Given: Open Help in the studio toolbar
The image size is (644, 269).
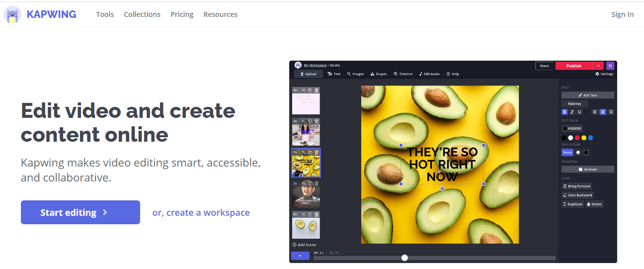Looking at the screenshot, I should [x=453, y=74].
